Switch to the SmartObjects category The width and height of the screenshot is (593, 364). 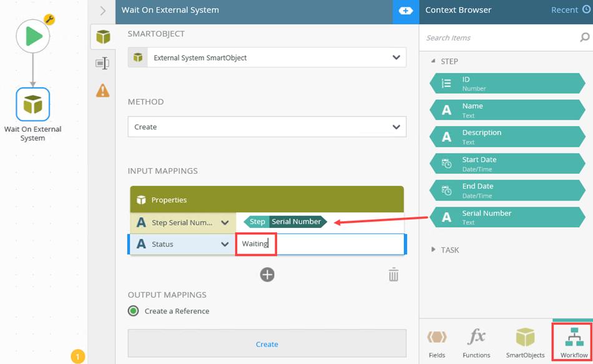coord(525,343)
